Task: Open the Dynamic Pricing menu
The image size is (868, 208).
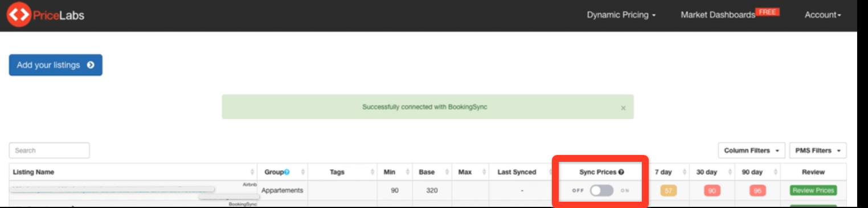Action: coord(621,15)
